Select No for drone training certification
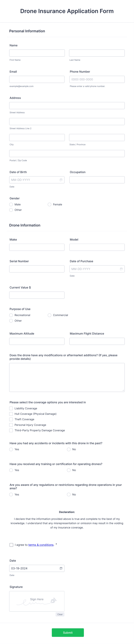134x644 pixels. (x=68, y=470)
